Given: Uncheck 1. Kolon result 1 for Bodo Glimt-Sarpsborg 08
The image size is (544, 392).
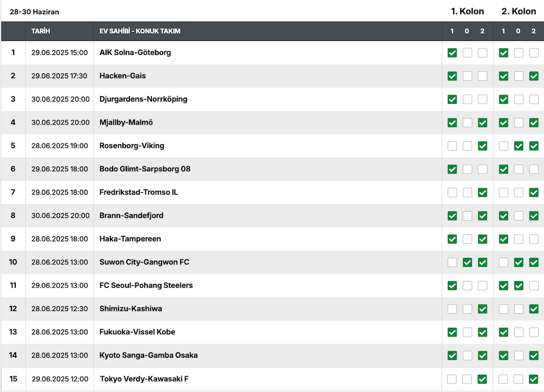Looking at the screenshot, I should click(452, 169).
